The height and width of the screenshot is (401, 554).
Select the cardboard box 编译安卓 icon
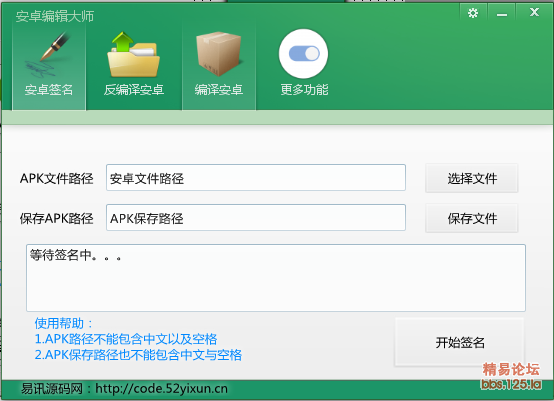click(219, 54)
